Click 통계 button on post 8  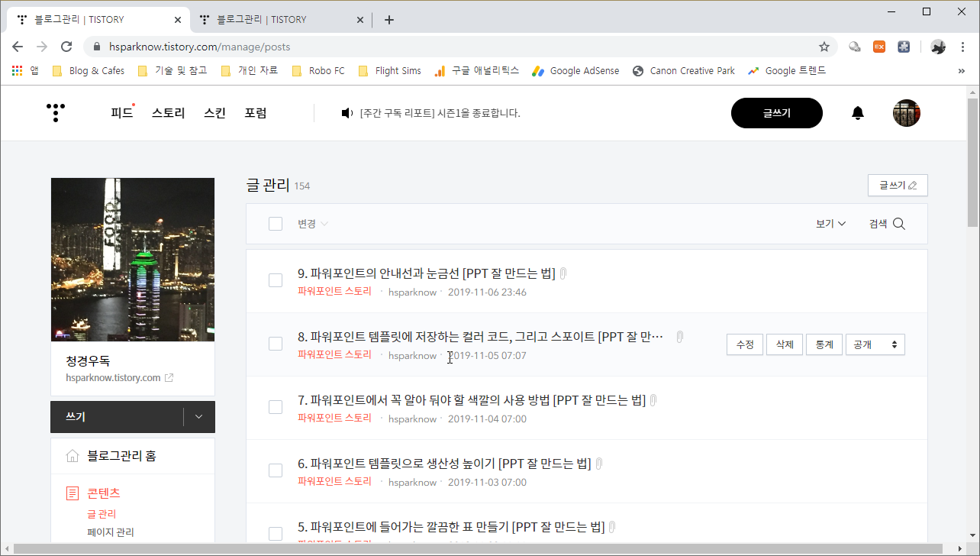[824, 344]
